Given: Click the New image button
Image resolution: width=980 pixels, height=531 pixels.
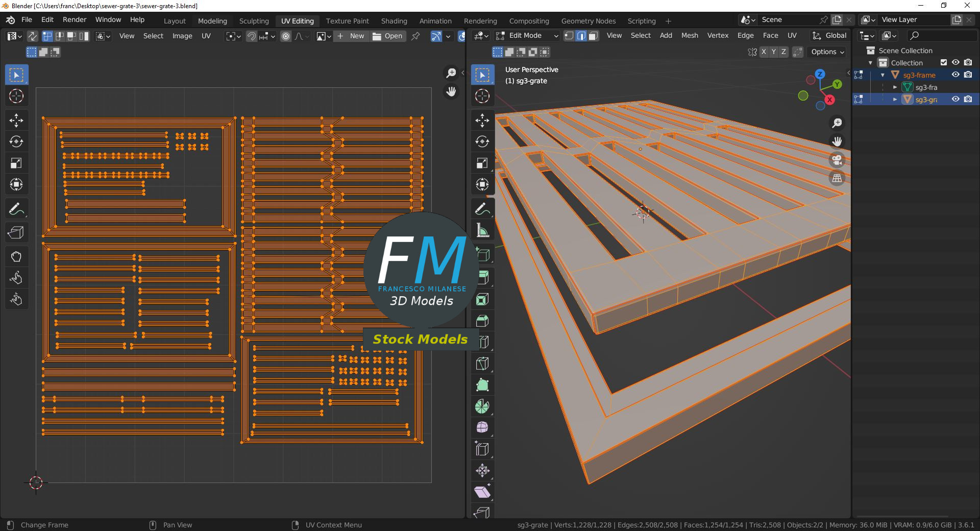Looking at the screenshot, I should 351,36.
